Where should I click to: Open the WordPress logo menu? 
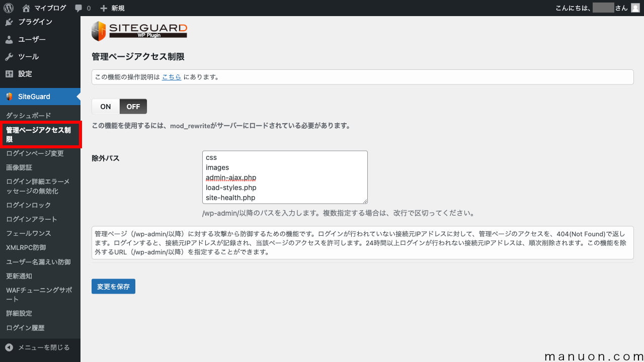(x=8, y=8)
